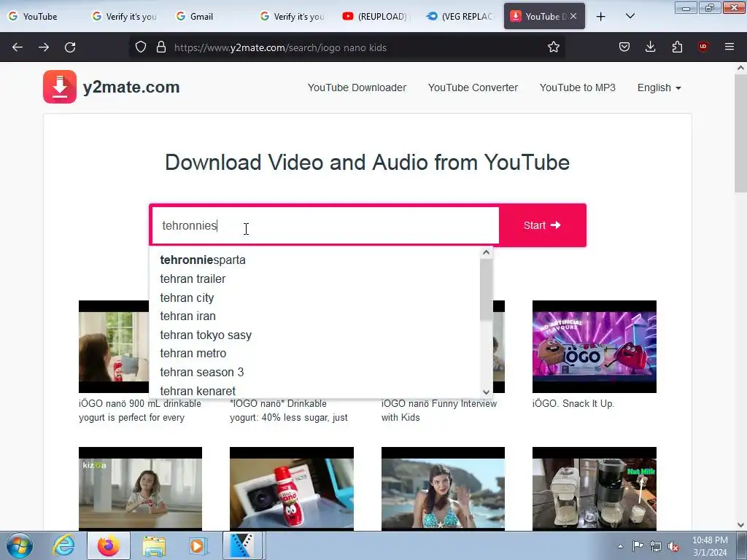This screenshot has width=747, height=560.
Task: Open the Windows Start orb
Action: tap(20, 545)
